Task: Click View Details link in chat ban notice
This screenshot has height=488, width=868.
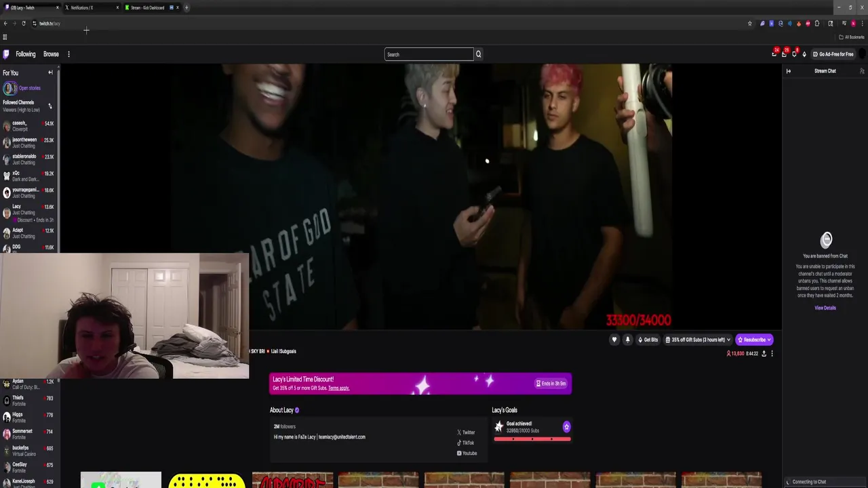Action: [x=825, y=308]
